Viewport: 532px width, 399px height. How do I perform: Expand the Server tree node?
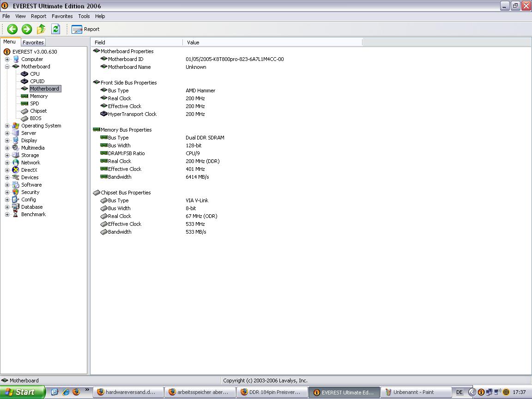pyautogui.click(x=7, y=133)
